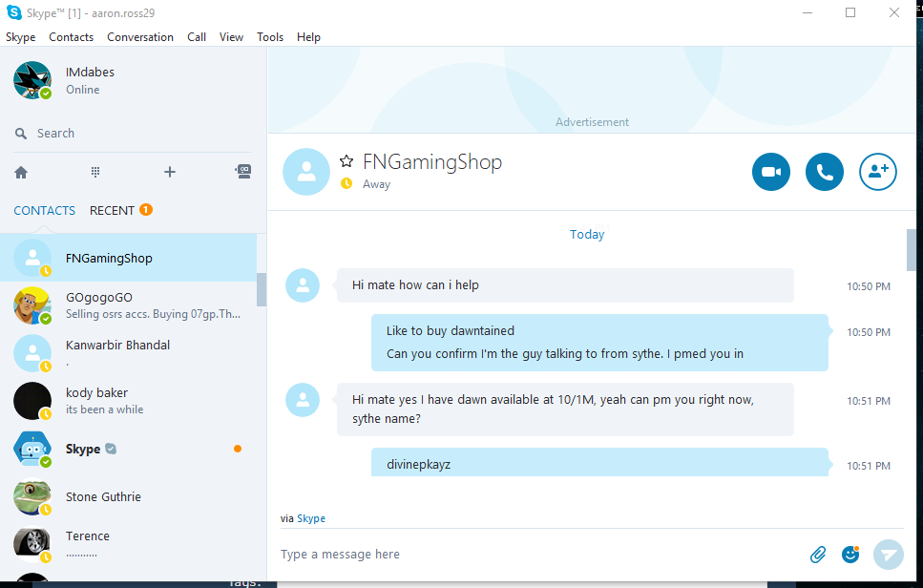Select the FNGamingShop contact row
Image resolution: width=923 pixels, height=588 pixels.
point(128,258)
